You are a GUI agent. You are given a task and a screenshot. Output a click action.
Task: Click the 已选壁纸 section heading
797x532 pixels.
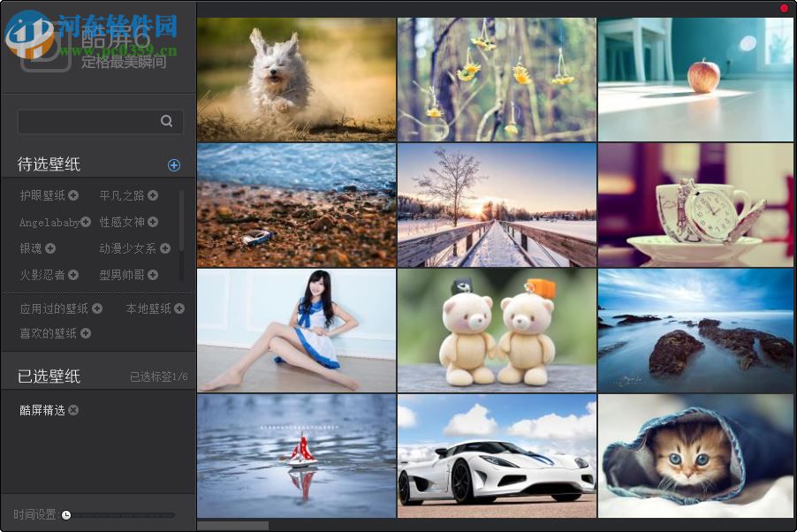pos(49,376)
